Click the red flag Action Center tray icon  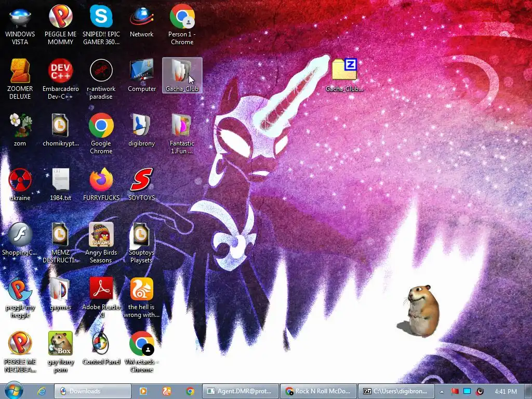point(455,391)
